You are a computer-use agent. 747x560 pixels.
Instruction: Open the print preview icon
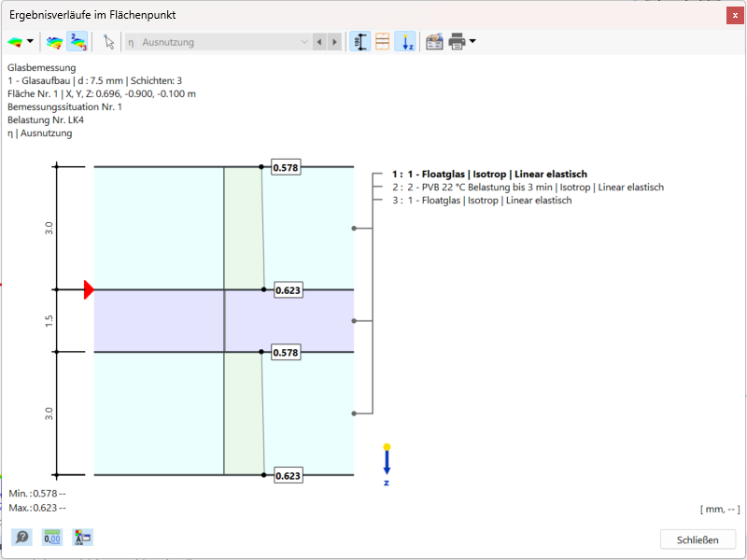click(433, 41)
